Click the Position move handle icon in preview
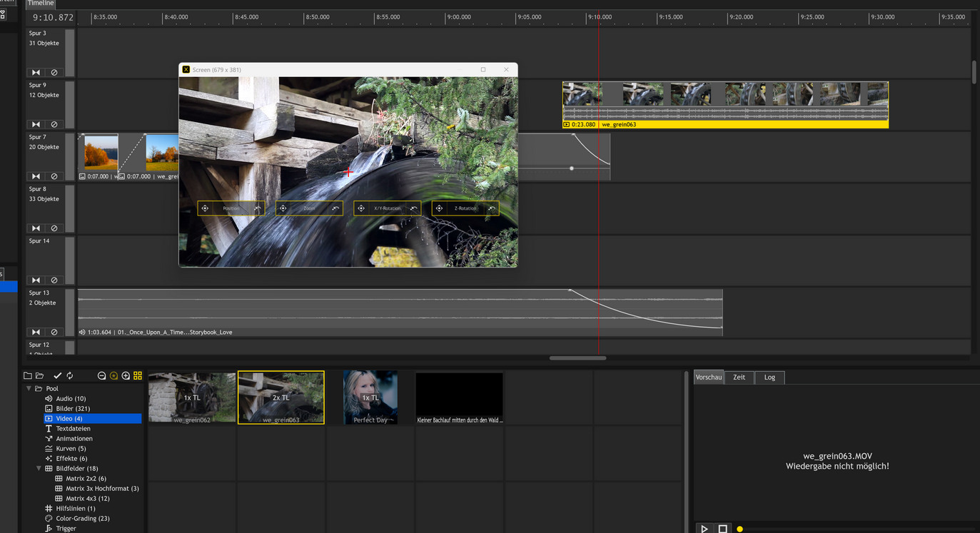 tap(205, 208)
